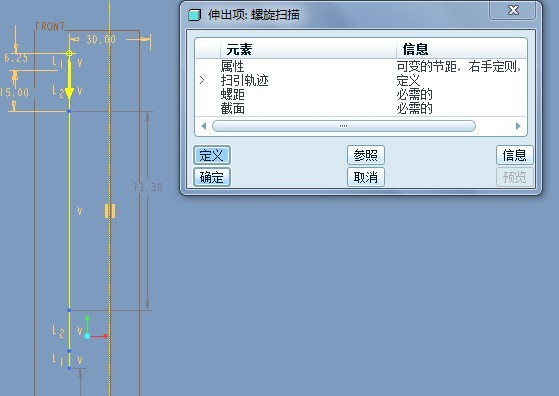Image resolution: width=559 pixels, height=396 pixels.
Task: Click the 定义 (Define) button
Action: coord(212,155)
